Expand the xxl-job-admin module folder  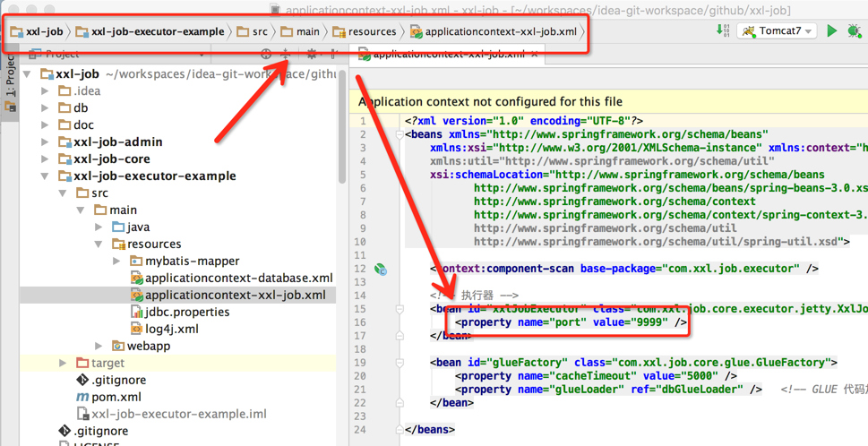pos(47,142)
